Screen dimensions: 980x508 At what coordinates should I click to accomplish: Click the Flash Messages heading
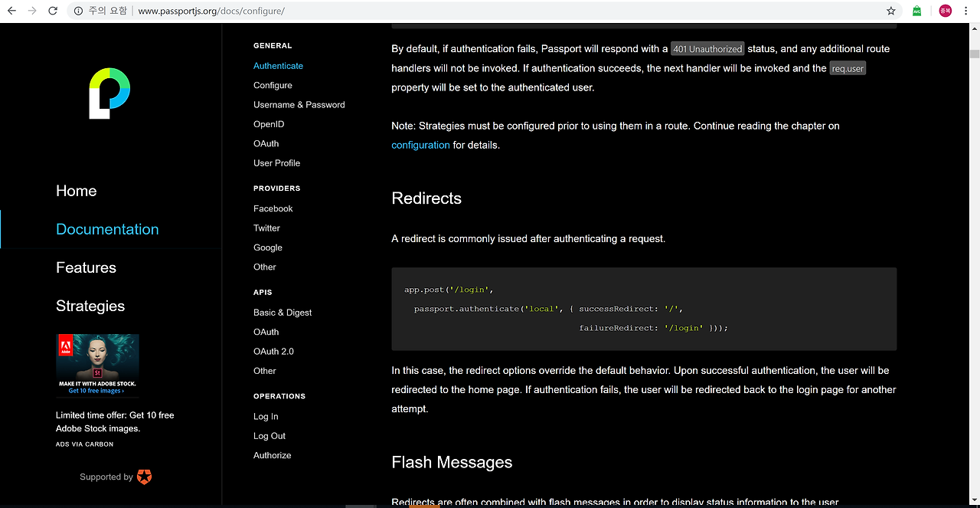pyautogui.click(x=452, y=463)
